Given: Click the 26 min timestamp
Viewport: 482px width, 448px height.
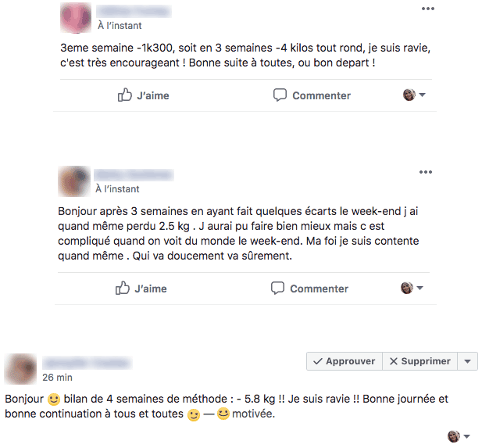Looking at the screenshot, I should (x=57, y=377).
